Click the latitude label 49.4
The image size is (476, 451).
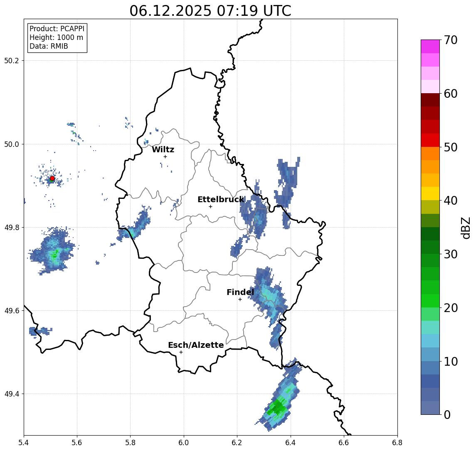coord(12,394)
